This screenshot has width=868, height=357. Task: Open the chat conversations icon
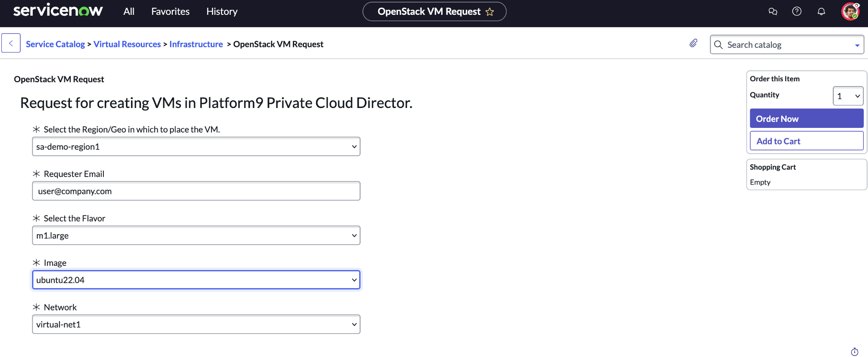(773, 11)
